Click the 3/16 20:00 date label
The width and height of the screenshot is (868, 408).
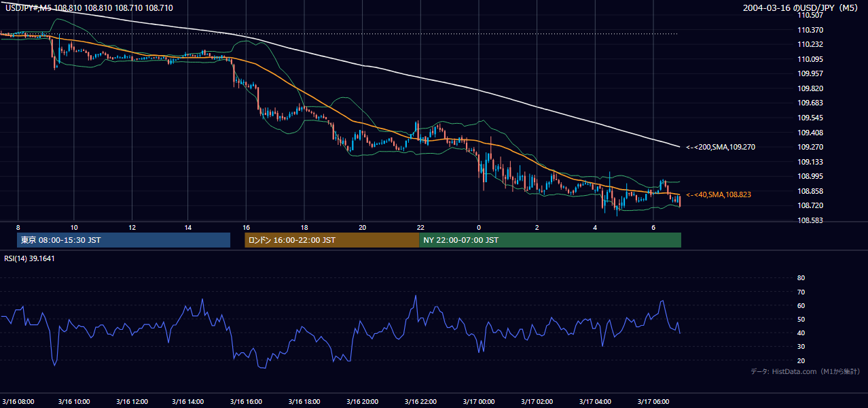click(x=362, y=401)
